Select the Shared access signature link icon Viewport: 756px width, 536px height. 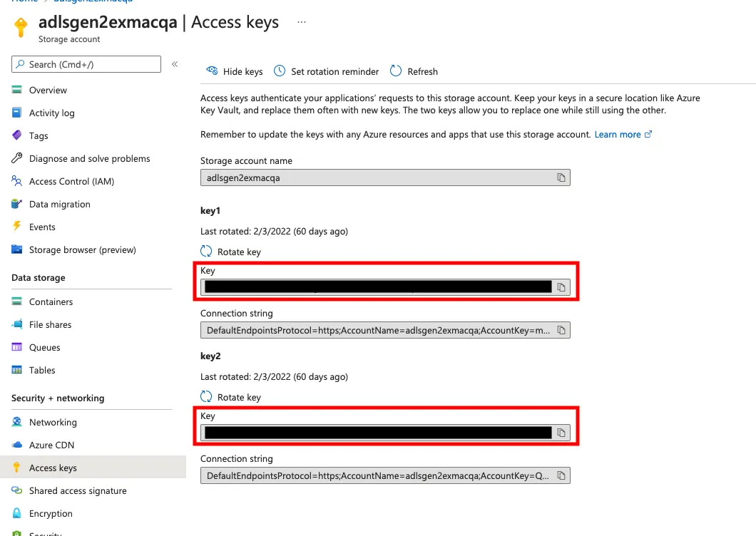click(16, 490)
